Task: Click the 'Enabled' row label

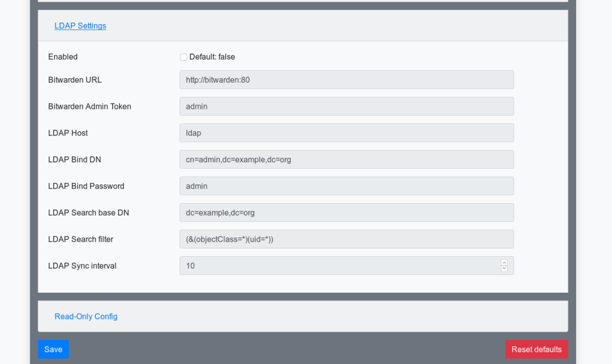Action: pyautogui.click(x=63, y=57)
